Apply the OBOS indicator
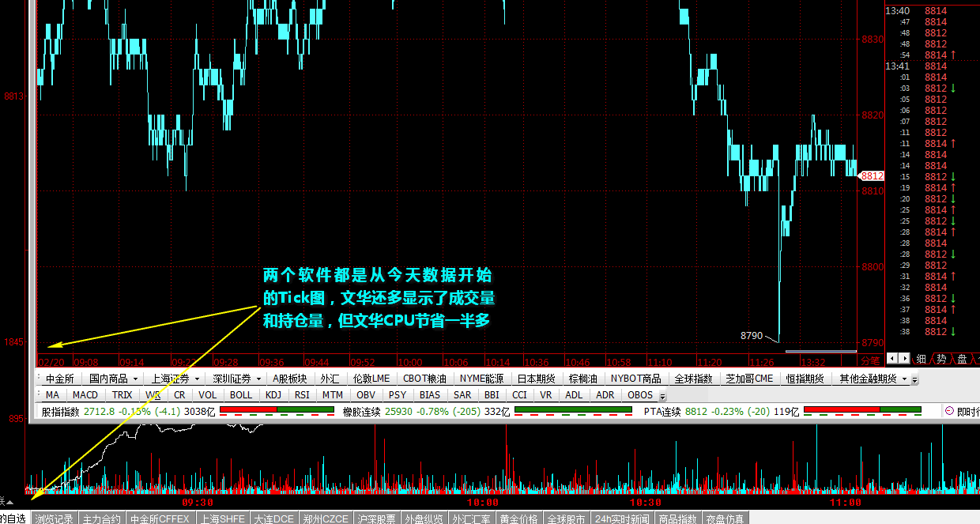This screenshot has height=524, width=980. 640,394
